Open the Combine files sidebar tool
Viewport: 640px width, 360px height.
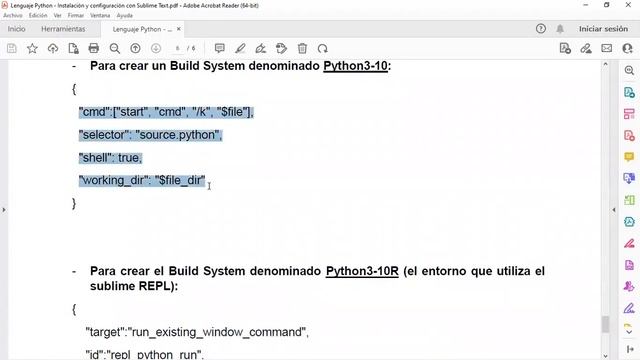pos(629,178)
